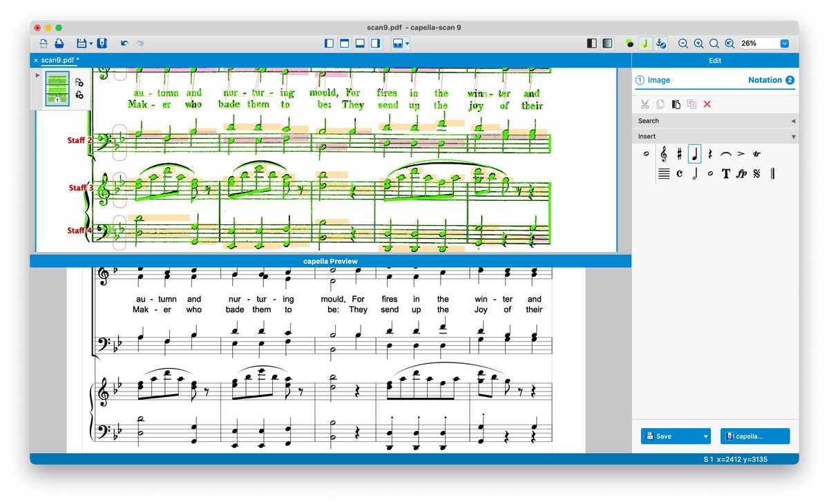Select the text T insert tool
The width and height of the screenshot is (829, 504).
click(x=725, y=174)
